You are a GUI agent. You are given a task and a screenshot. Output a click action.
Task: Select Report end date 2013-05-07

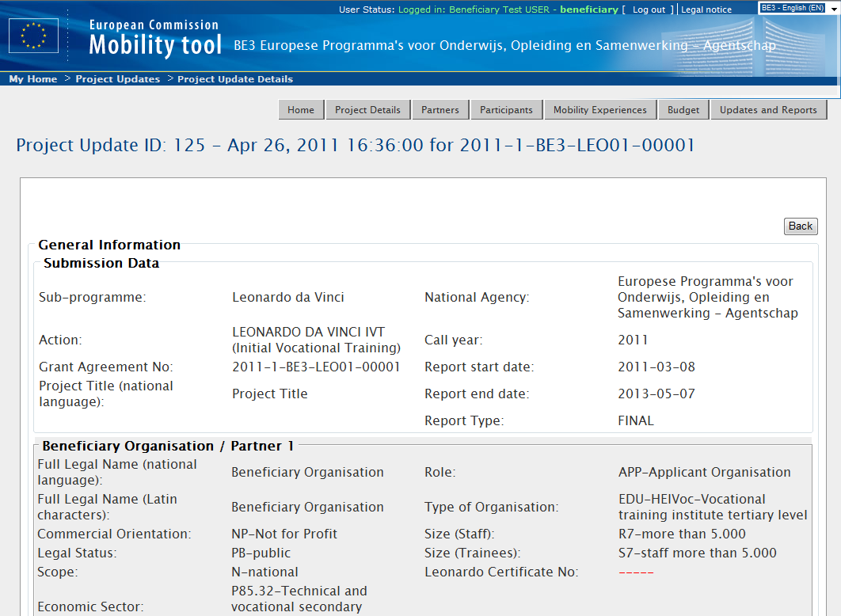click(x=656, y=394)
